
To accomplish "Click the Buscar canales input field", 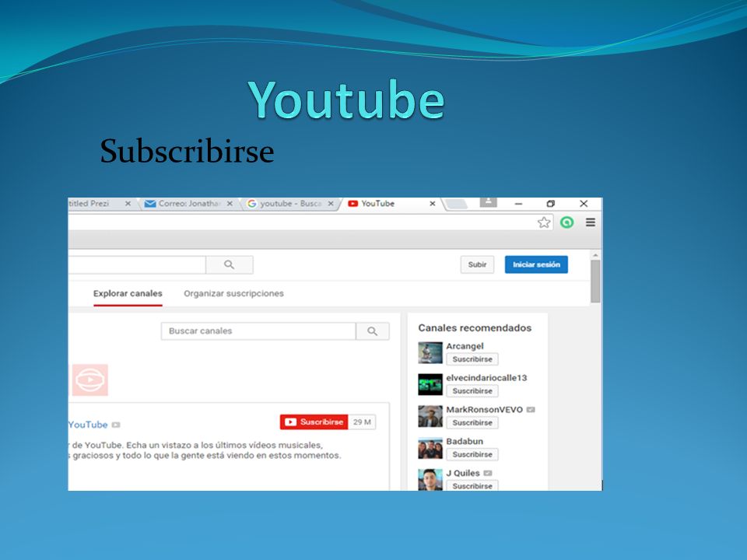I will click(x=258, y=331).
